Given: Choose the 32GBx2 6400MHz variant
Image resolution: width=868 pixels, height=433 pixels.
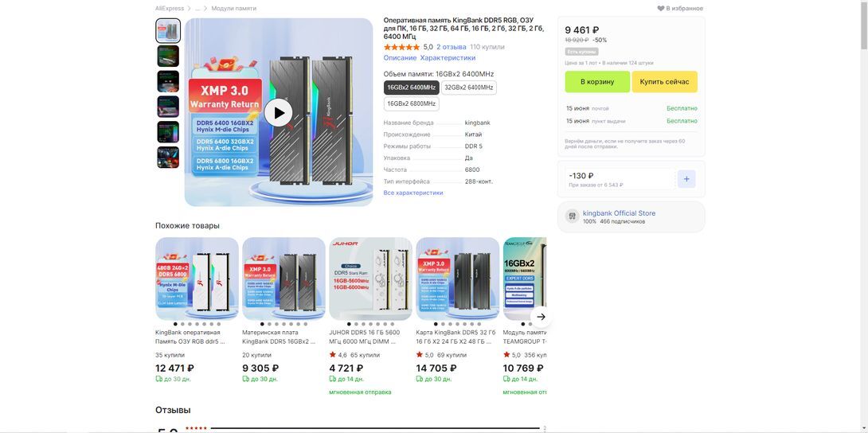Looking at the screenshot, I should 468,88.
